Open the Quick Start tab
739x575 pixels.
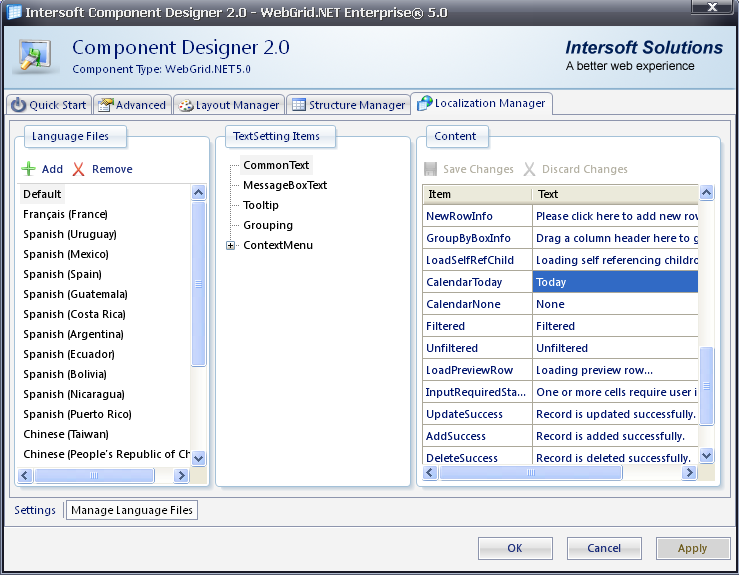tap(49, 105)
